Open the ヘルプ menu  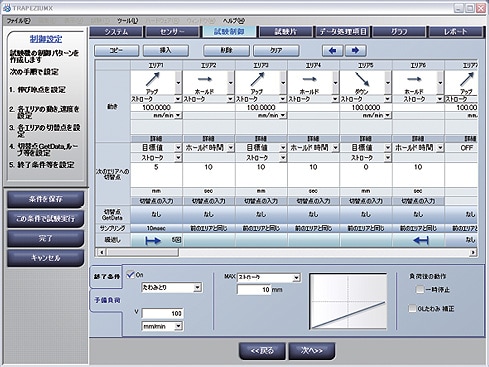coord(234,21)
